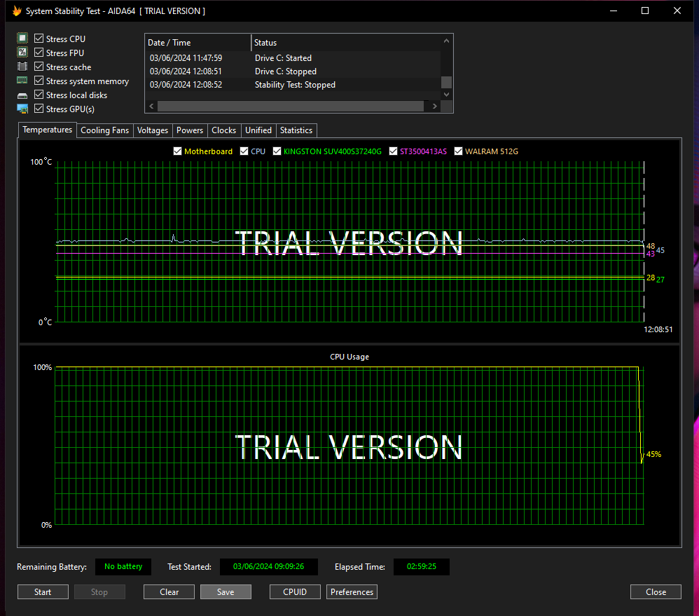Click the Test Started value 03/06/2024 09:09:26
699x616 pixels.
tap(269, 566)
